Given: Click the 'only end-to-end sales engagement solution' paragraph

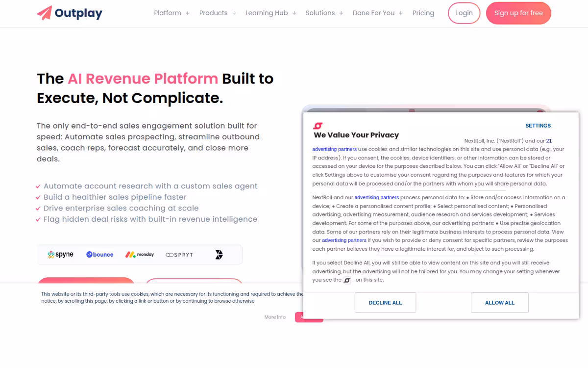Looking at the screenshot, I should (149, 142).
